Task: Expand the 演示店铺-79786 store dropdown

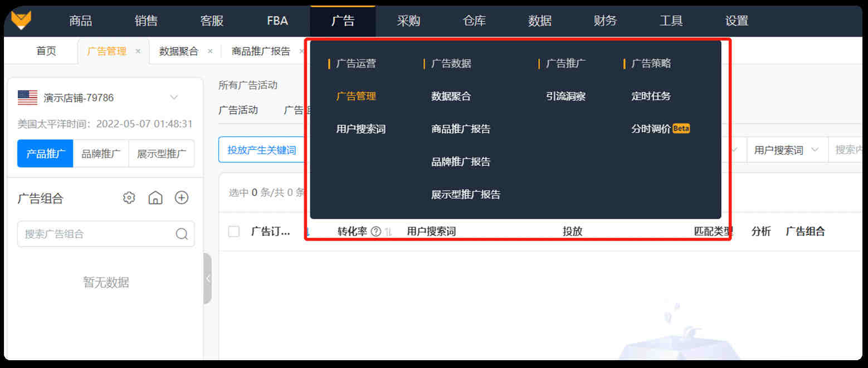Action: 174,98
